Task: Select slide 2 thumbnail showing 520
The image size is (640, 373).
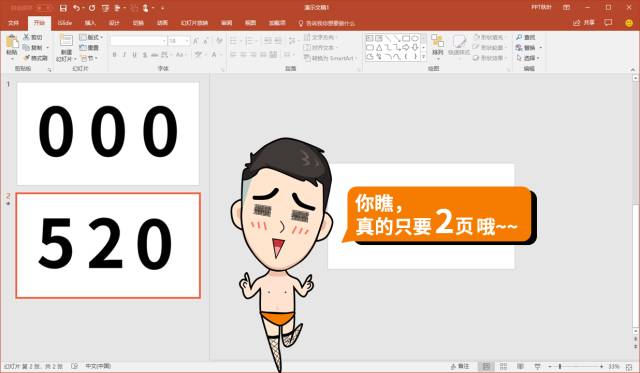Action: 108,245
